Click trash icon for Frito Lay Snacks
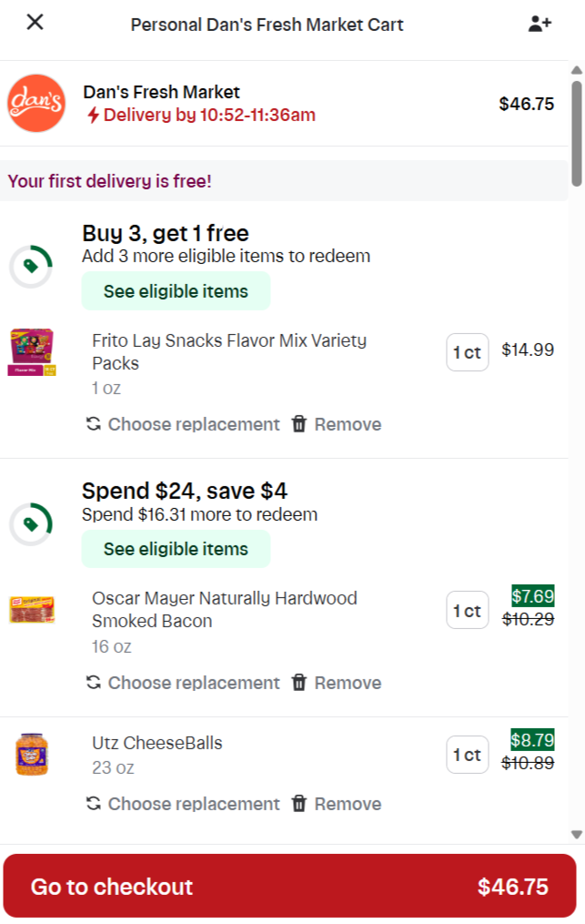 [299, 423]
